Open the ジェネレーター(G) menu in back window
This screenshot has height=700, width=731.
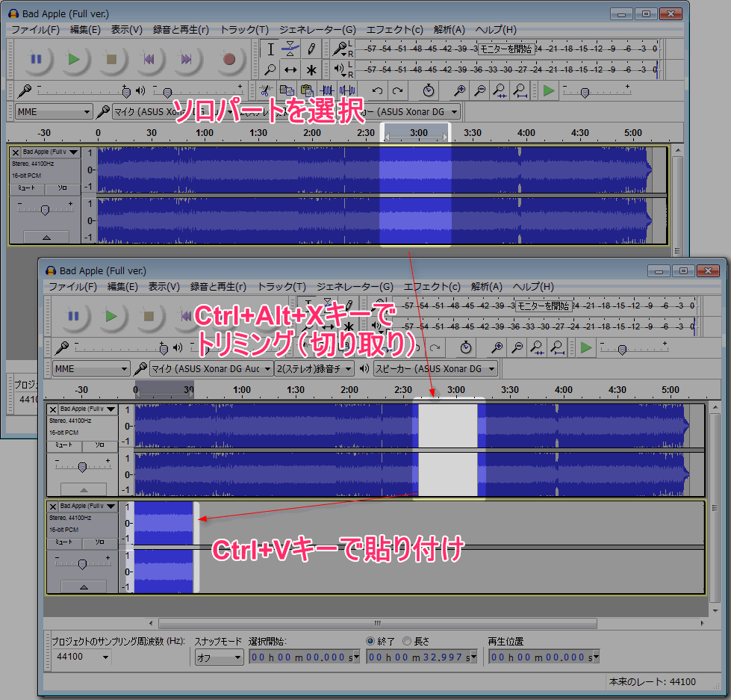click(317, 29)
